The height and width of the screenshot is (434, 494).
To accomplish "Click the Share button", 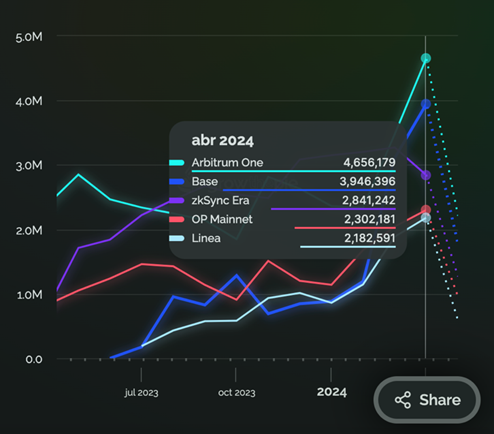I will tap(427, 400).
